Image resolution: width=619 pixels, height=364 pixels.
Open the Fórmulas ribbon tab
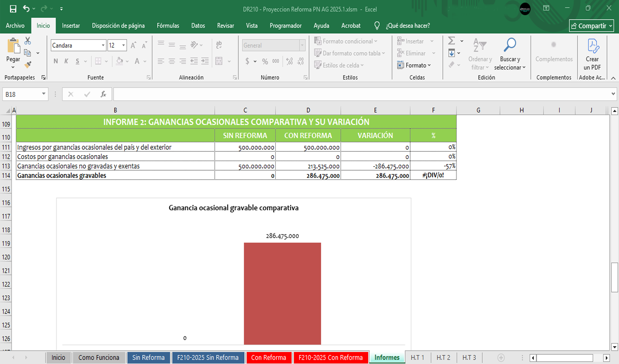click(x=168, y=26)
